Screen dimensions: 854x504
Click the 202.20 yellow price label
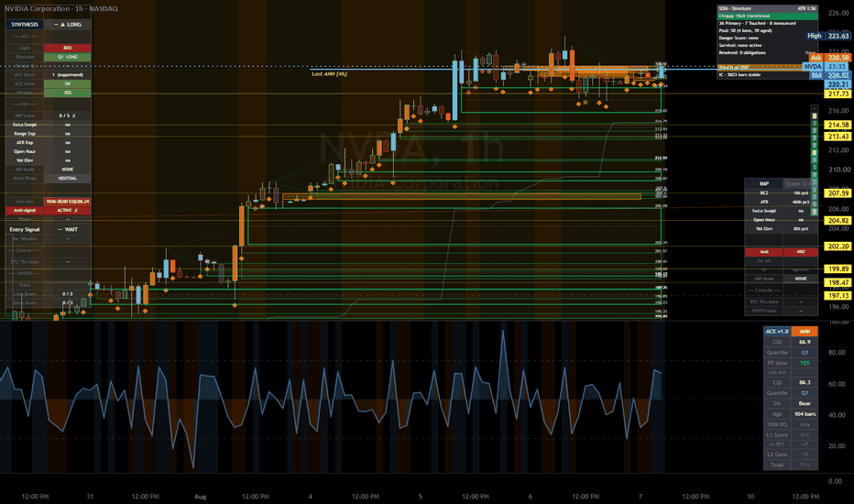pyautogui.click(x=838, y=247)
